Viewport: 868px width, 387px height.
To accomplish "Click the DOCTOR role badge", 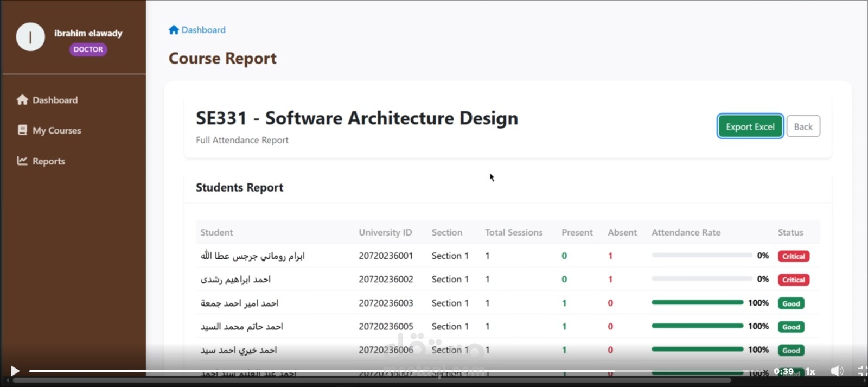I will point(88,49).
